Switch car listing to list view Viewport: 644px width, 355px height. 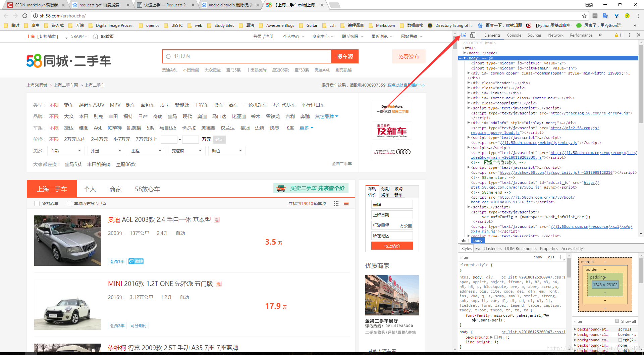click(346, 204)
